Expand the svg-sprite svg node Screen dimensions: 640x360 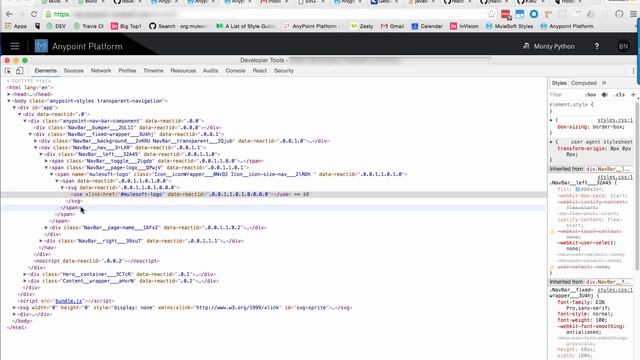click(14, 308)
